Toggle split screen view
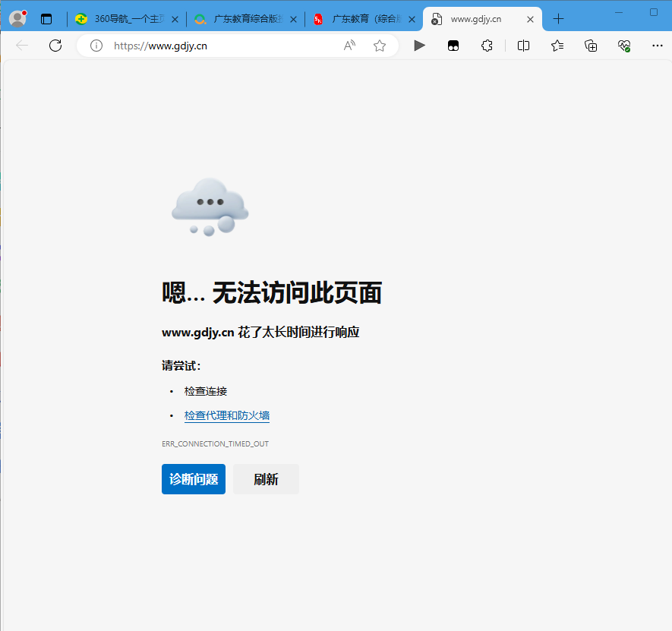The height and width of the screenshot is (631, 672). coord(523,46)
